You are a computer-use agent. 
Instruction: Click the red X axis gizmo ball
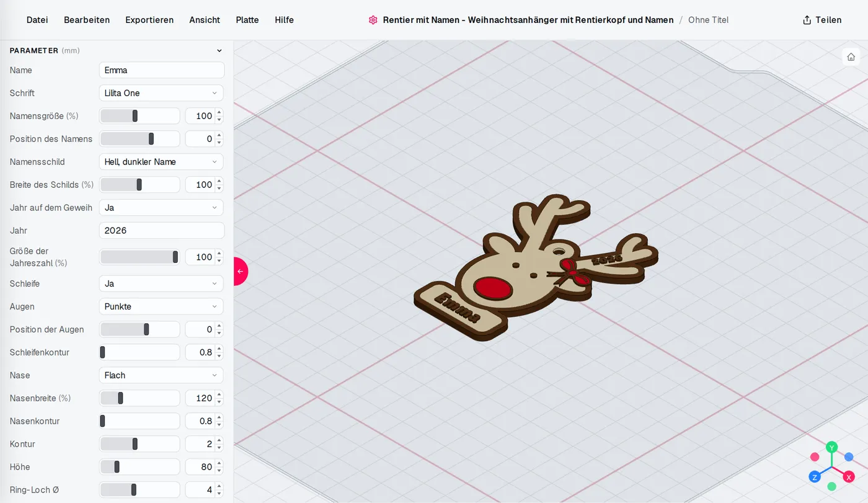click(x=849, y=477)
